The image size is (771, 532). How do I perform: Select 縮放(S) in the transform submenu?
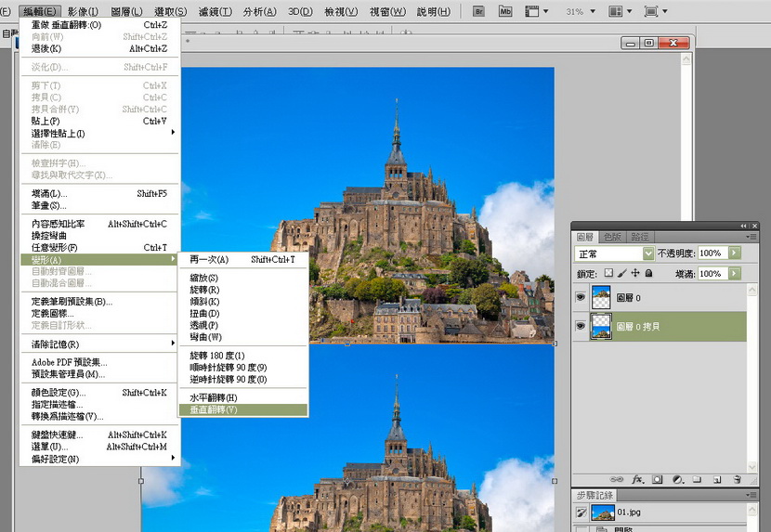coord(242,278)
